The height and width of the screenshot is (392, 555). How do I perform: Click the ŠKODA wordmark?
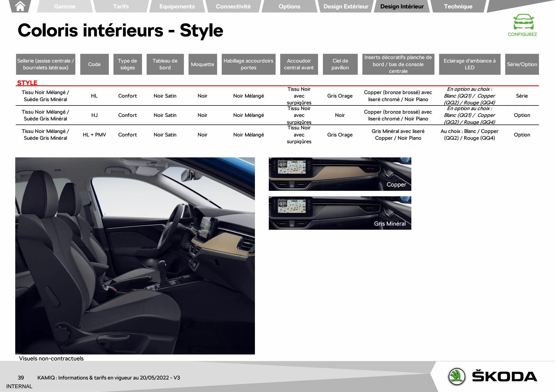[504, 377]
